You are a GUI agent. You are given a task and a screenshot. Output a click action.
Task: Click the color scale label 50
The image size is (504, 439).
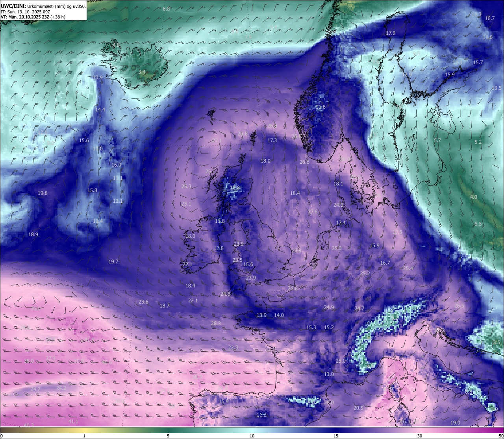tap(501, 436)
